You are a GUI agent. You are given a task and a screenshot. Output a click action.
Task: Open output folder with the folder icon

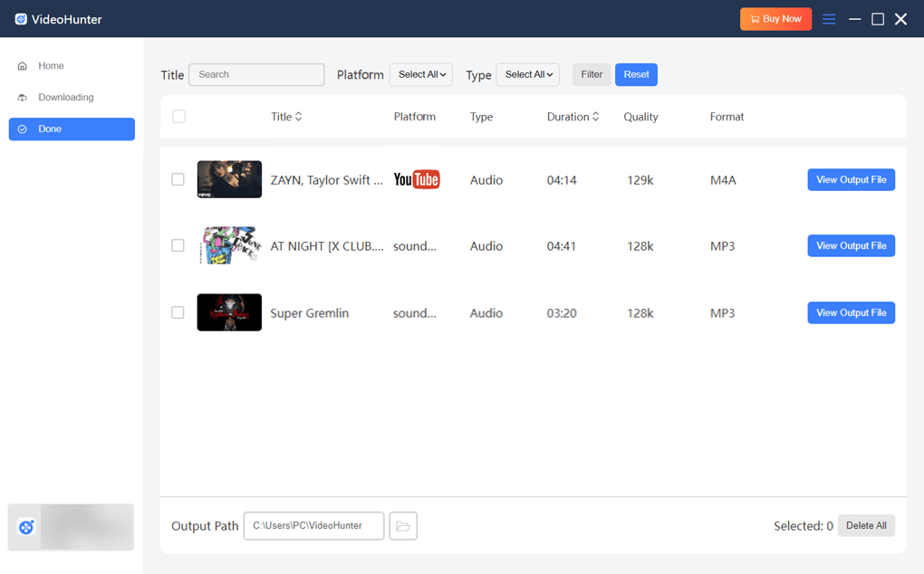pos(403,526)
